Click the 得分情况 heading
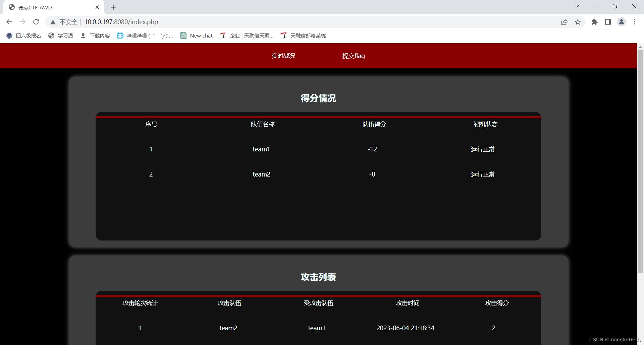The image size is (644, 345). tap(318, 98)
